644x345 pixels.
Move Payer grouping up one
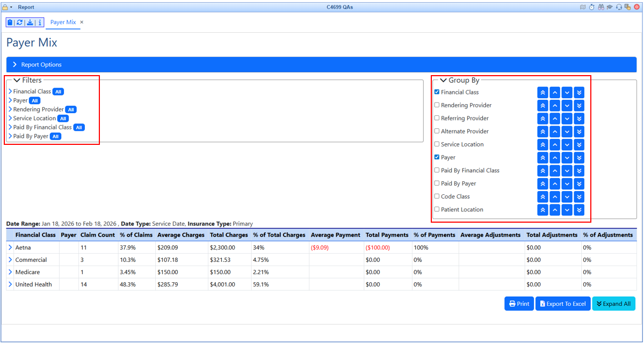tap(555, 158)
